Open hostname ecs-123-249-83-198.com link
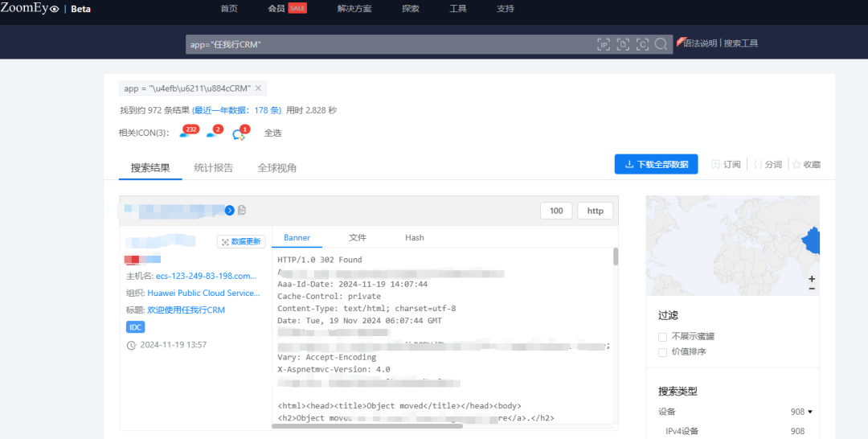The image size is (868, 439). point(206,276)
